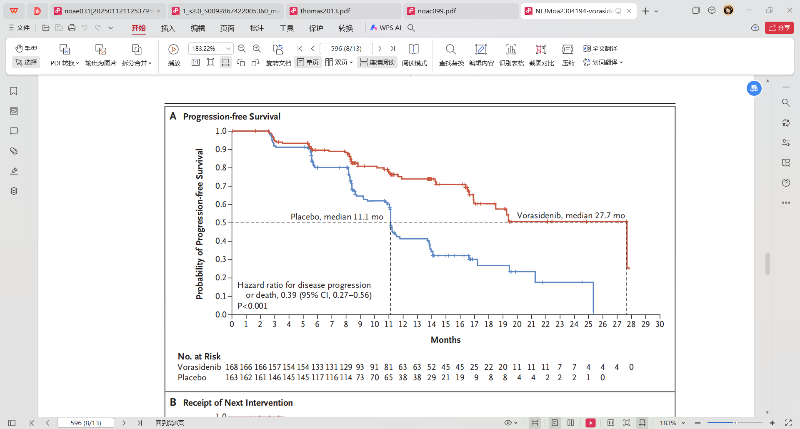Click the vertical scrollbar thumb

coord(767,264)
